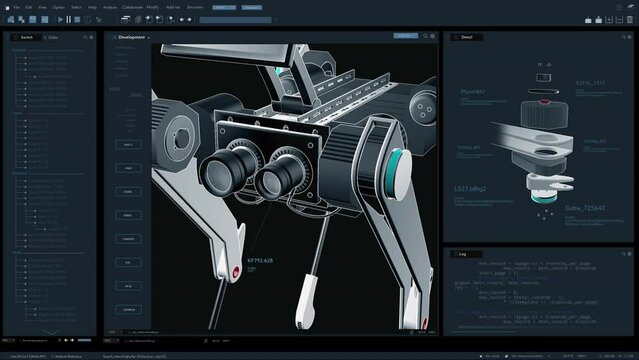Open the View menu
Viewport: 639px width, 360px height.
pos(42,7)
